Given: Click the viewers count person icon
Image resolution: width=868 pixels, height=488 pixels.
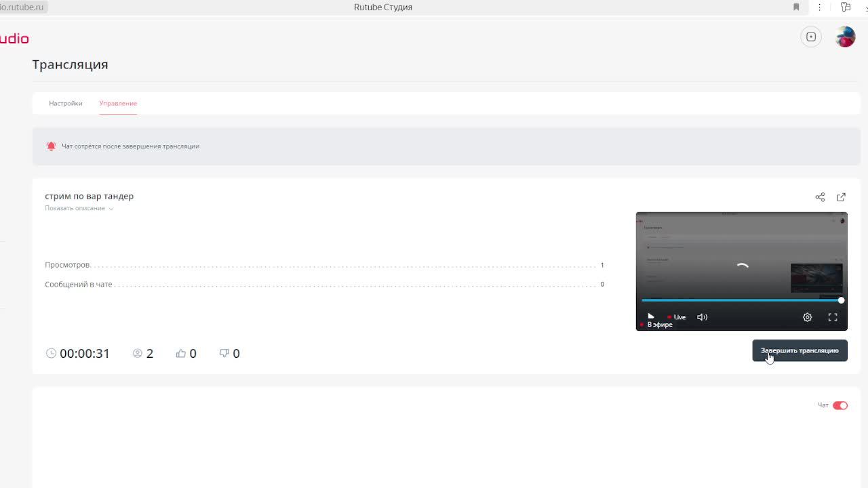Looking at the screenshot, I should tap(138, 353).
